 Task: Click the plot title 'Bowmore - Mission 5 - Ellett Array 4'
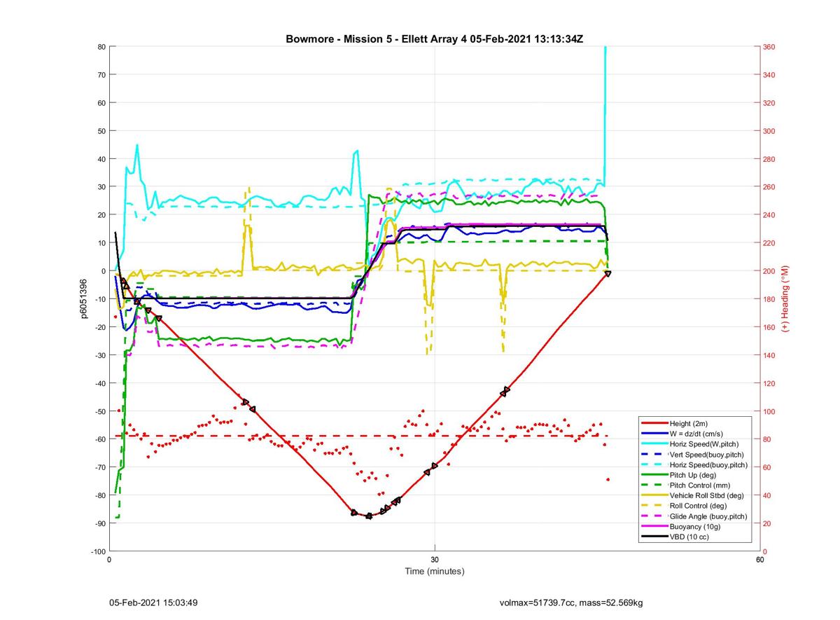[x=376, y=39]
